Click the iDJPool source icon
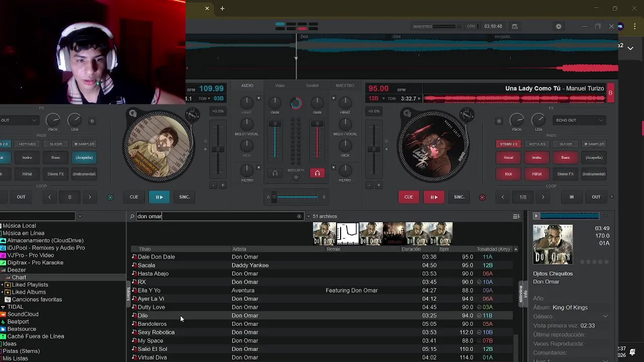 click(x=4, y=248)
